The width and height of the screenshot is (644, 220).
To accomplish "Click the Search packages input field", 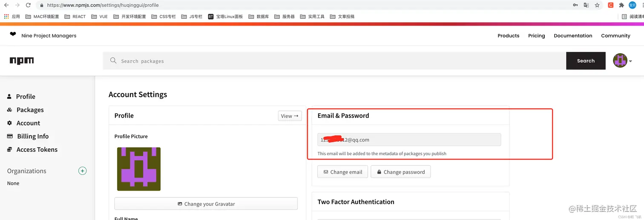I will point(334,61).
